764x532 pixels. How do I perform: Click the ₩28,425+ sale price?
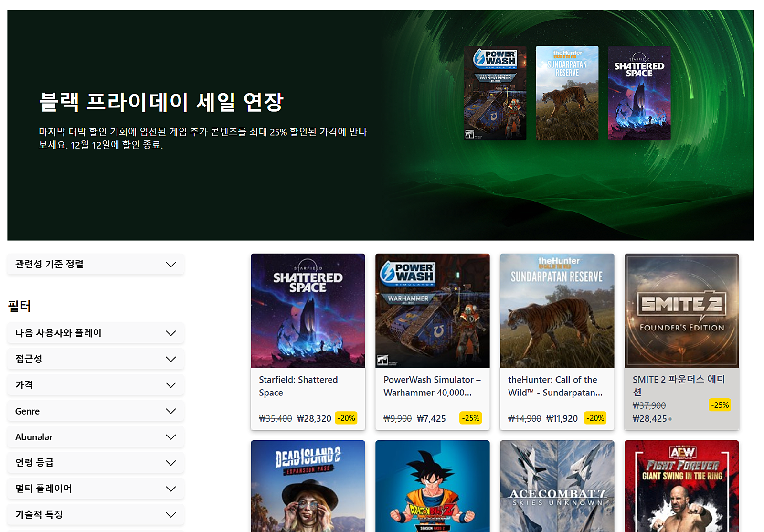pyautogui.click(x=652, y=418)
